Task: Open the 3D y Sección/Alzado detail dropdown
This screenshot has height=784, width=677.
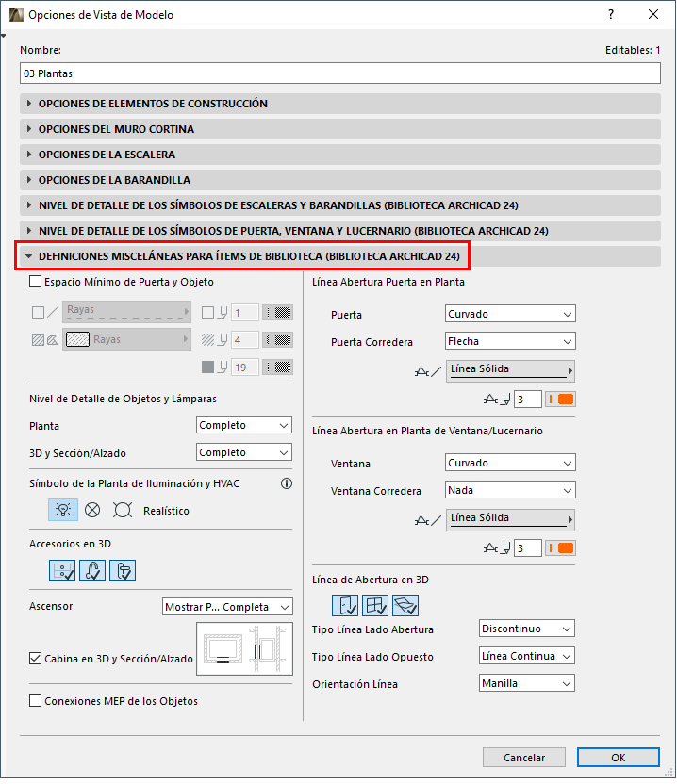Action: click(244, 452)
